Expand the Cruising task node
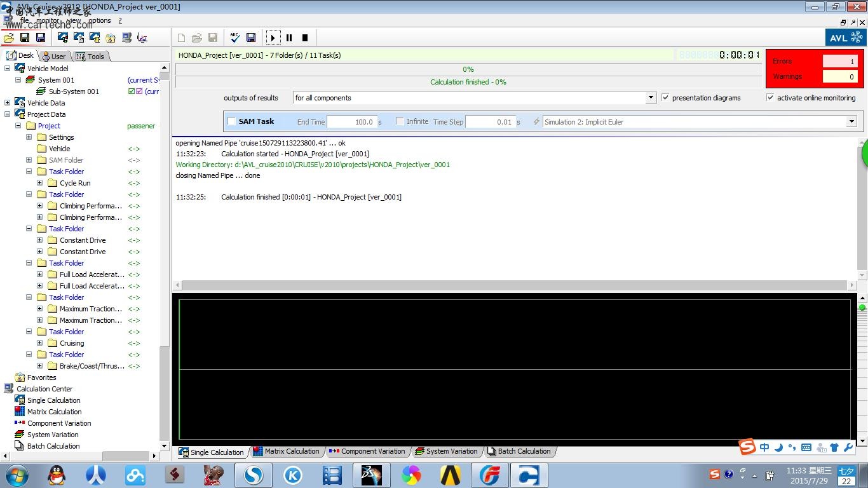The width and height of the screenshot is (868, 488). [40, 343]
